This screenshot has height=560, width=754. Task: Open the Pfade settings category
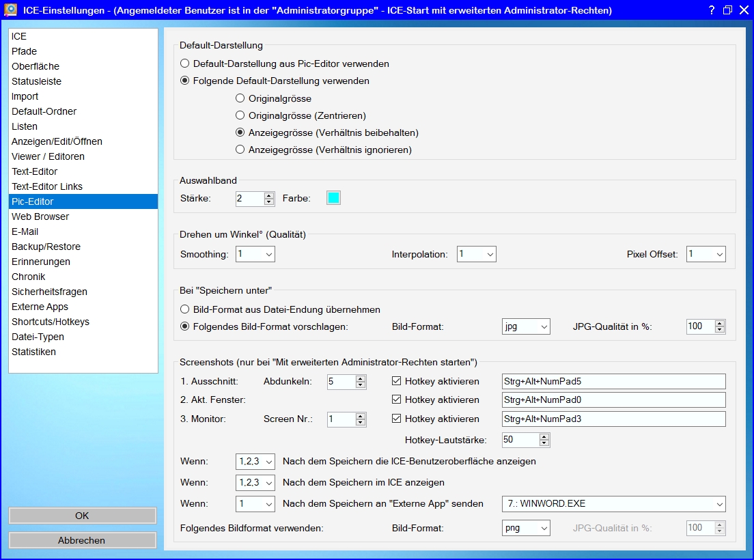(83, 51)
